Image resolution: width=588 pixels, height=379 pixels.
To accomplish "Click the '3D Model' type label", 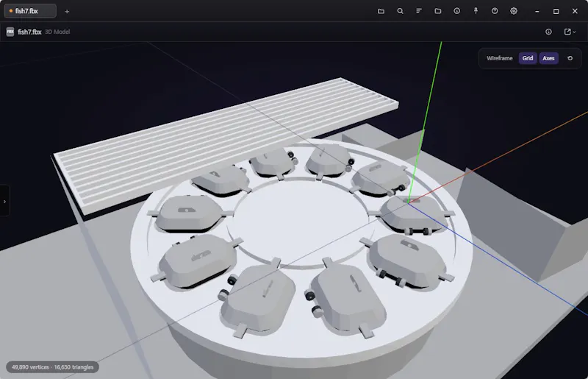I will pos(57,32).
